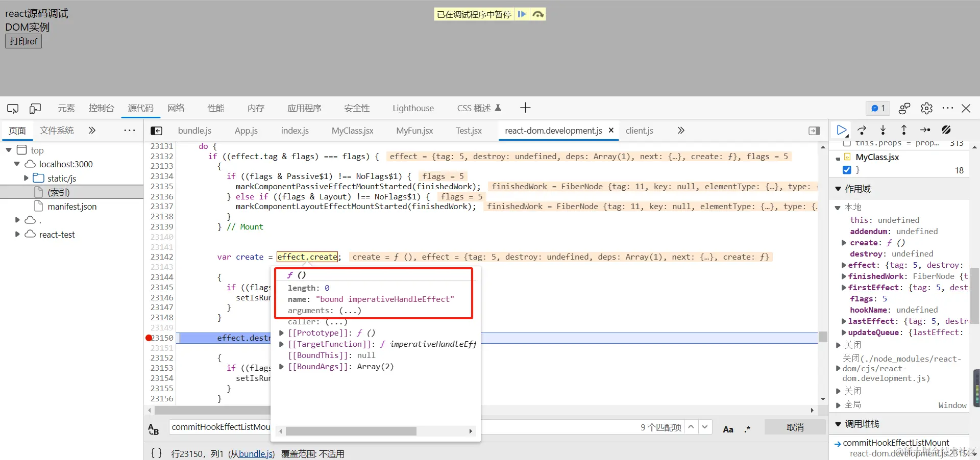The width and height of the screenshot is (980, 460).
Task: Click the Step button
Action: pos(925,130)
